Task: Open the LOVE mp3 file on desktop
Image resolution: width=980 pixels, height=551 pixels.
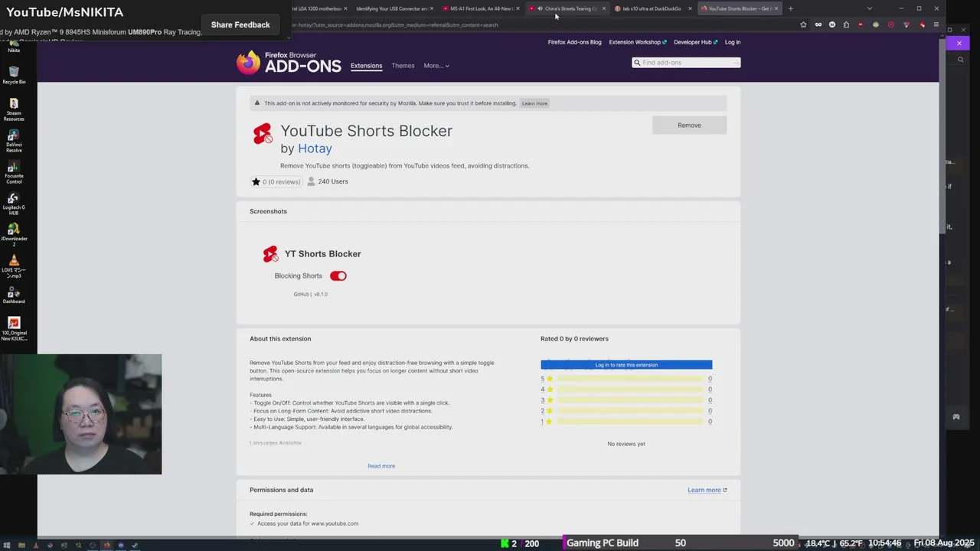Action: pyautogui.click(x=14, y=267)
